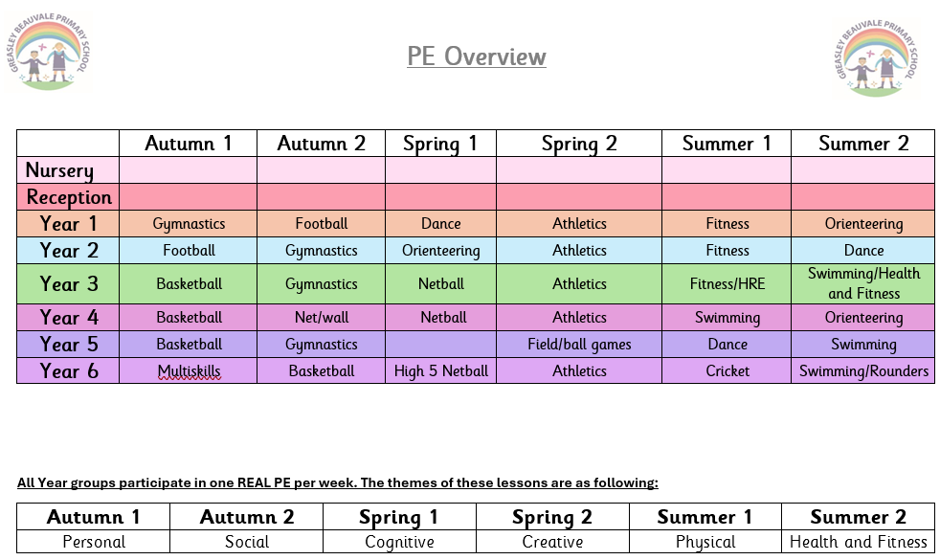Click the misspelled Multiskills word

[x=189, y=371]
